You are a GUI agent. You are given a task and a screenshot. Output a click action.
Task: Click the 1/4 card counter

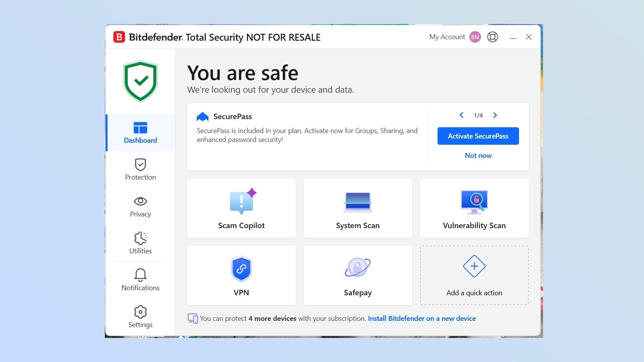point(478,115)
